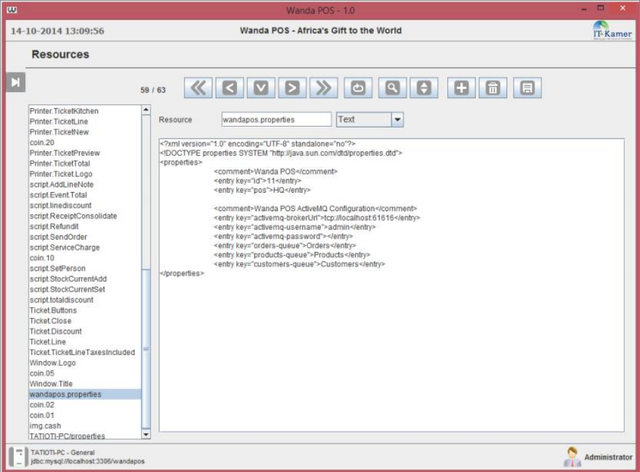640x472 pixels.
Task: Collapse side menu with arrow toggle
Action: (x=15, y=82)
